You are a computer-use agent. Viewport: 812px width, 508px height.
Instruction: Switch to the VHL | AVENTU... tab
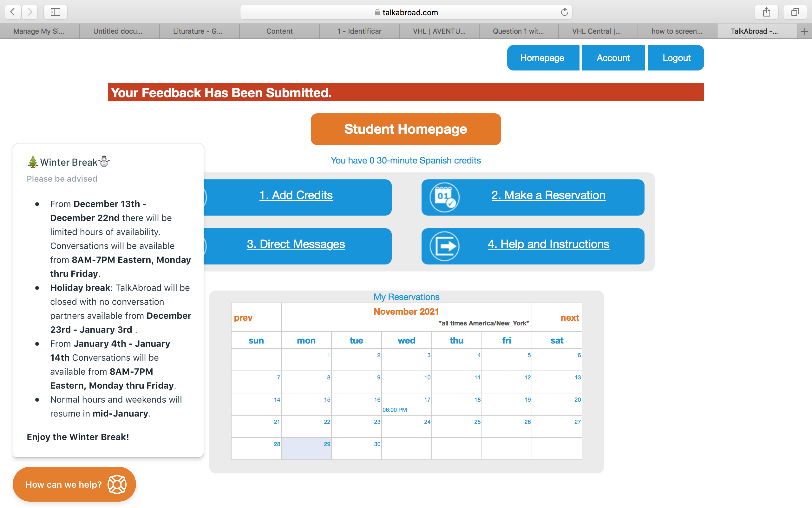pyautogui.click(x=439, y=31)
